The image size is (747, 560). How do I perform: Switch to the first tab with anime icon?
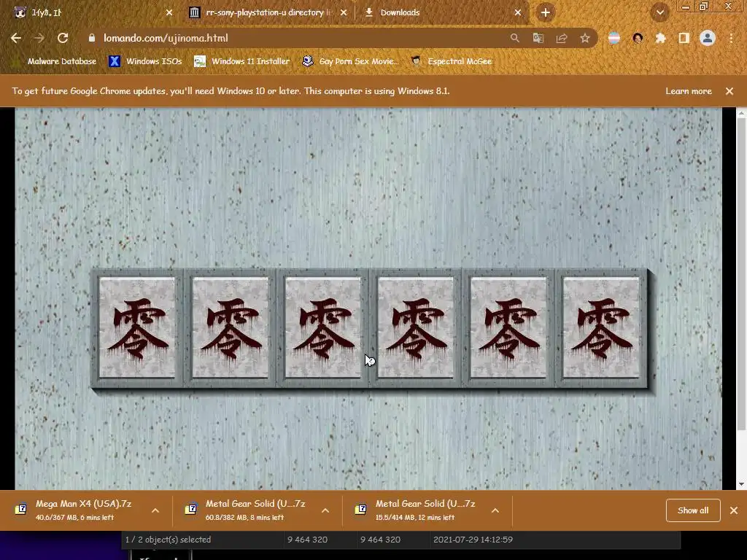point(90,12)
